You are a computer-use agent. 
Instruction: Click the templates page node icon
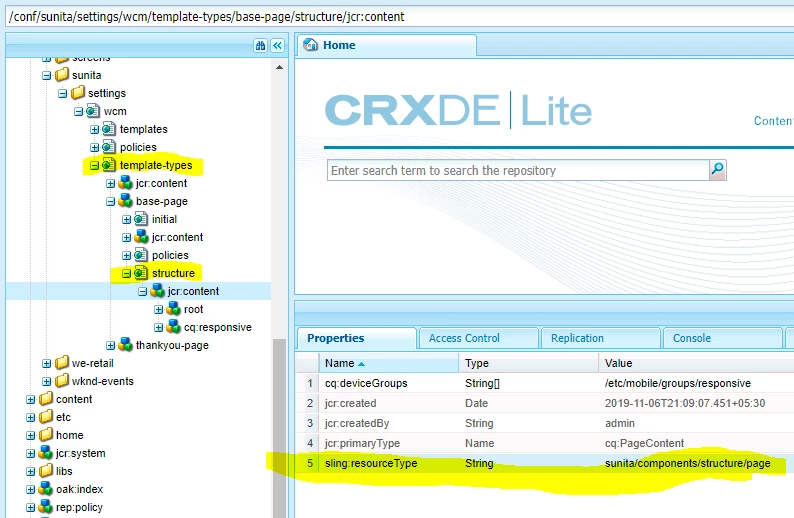(x=109, y=129)
